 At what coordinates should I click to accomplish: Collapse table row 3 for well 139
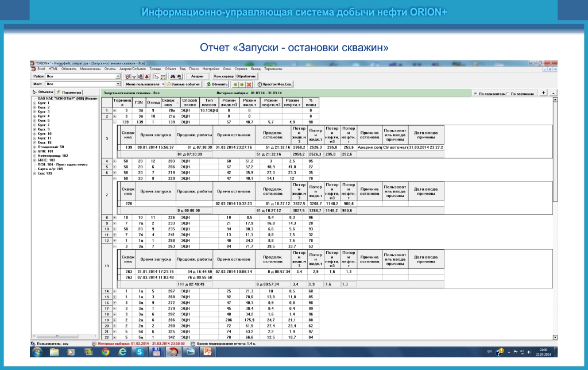click(115, 122)
